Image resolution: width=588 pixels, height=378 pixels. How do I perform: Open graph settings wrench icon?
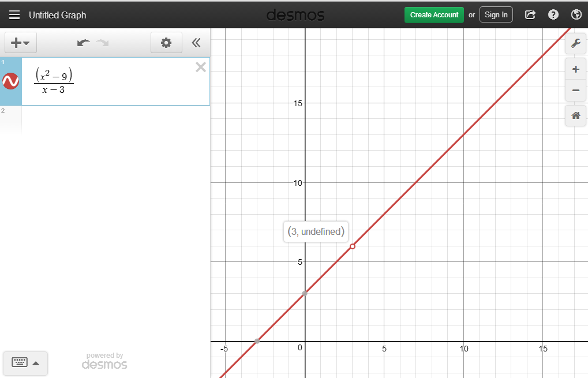[x=576, y=43]
